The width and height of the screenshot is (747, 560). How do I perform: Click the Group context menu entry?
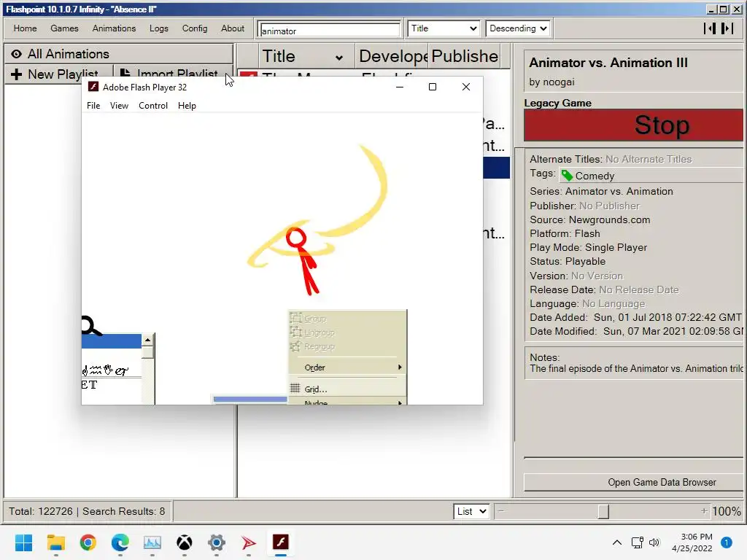(348, 319)
